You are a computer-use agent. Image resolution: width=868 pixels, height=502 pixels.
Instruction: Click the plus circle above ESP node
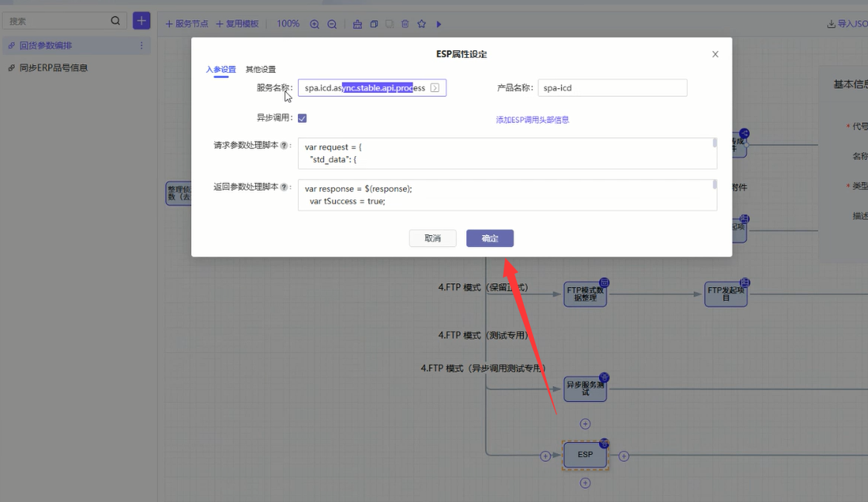pos(585,424)
